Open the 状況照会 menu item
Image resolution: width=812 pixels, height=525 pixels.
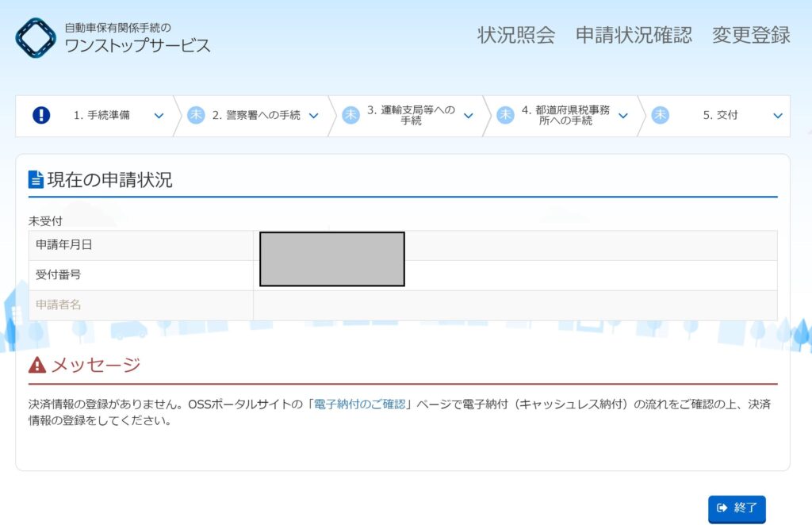click(x=515, y=35)
